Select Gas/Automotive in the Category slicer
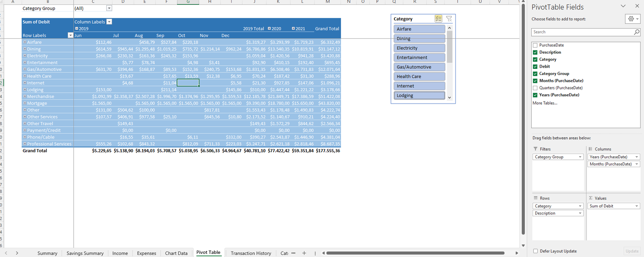Viewport: 644px width, 257px height. tap(419, 67)
